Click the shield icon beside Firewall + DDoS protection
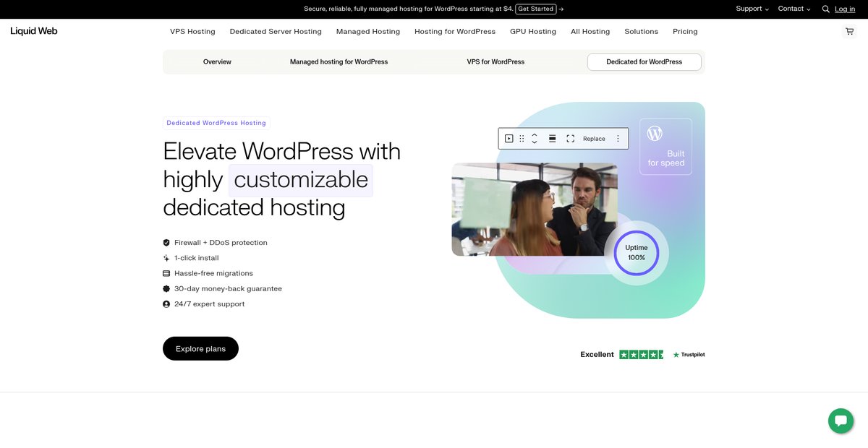 pyautogui.click(x=166, y=243)
